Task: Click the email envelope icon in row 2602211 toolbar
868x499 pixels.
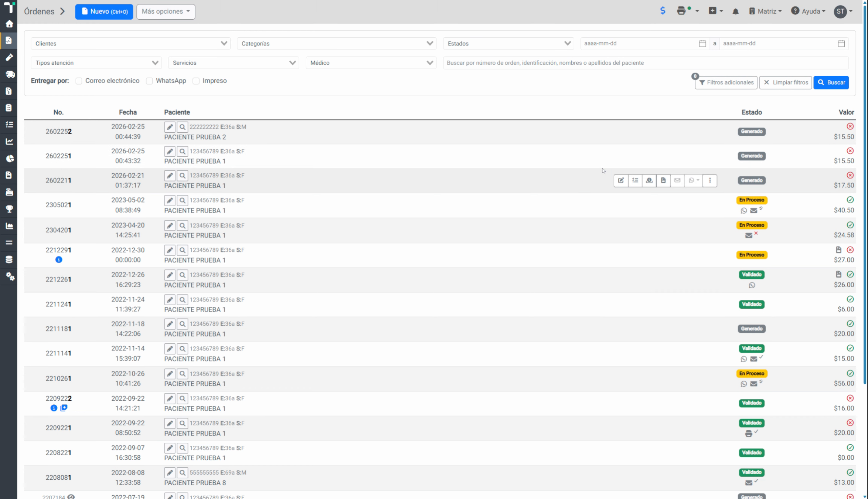Action: (677, 180)
